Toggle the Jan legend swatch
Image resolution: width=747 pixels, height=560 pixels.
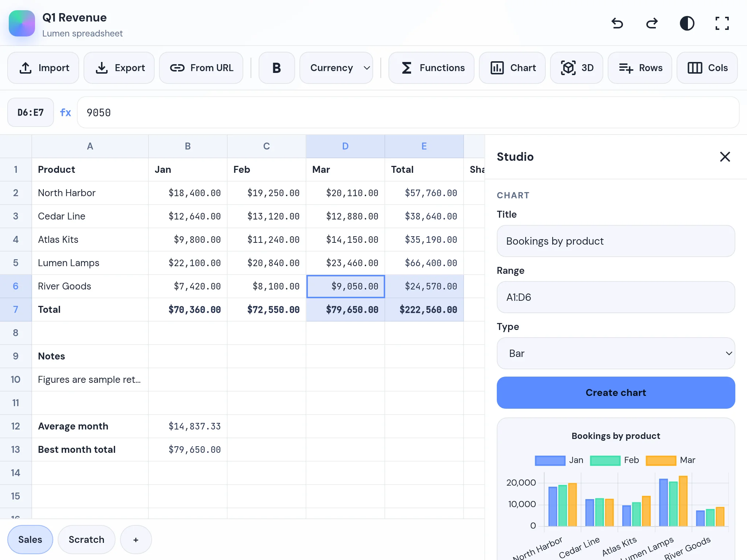pos(550,460)
